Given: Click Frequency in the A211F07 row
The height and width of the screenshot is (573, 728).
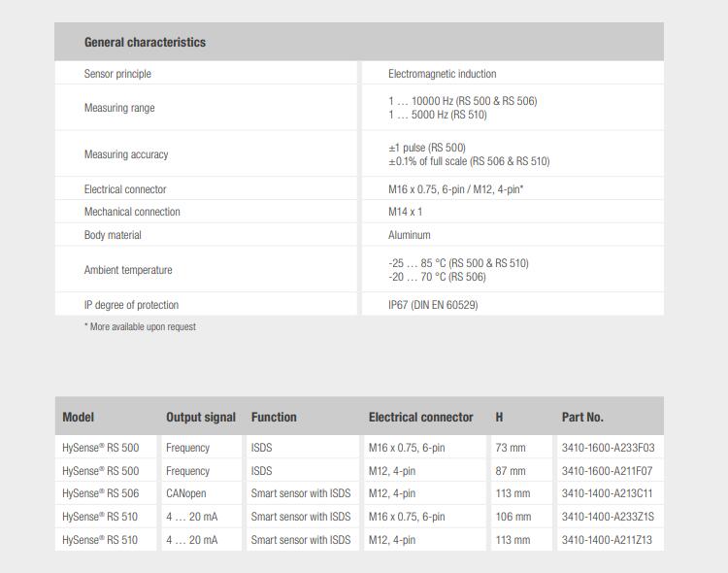Looking at the screenshot, I should pyautogui.click(x=187, y=471).
